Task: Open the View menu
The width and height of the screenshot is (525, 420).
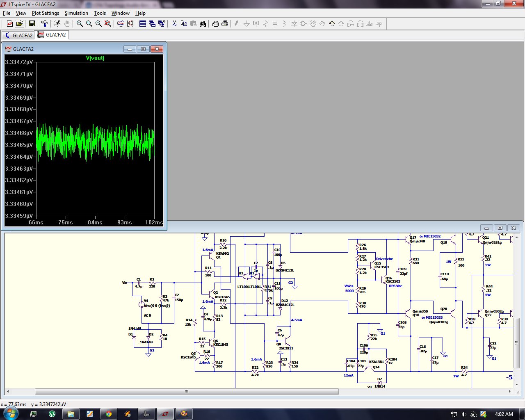Action: pos(21,13)
